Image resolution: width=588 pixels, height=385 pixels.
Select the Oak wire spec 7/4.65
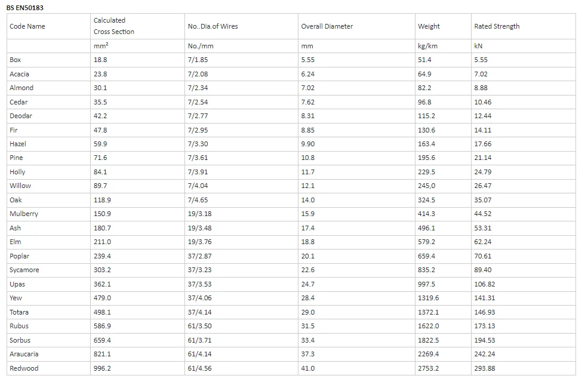click(x=198, y=200)
